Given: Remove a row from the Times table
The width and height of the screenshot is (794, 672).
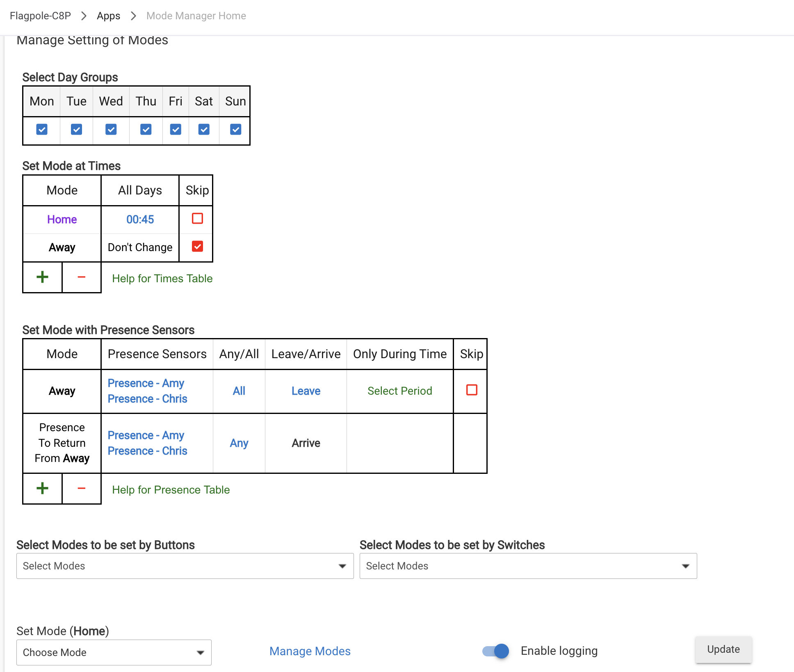Looking at the screenshot, I should 81,277.
